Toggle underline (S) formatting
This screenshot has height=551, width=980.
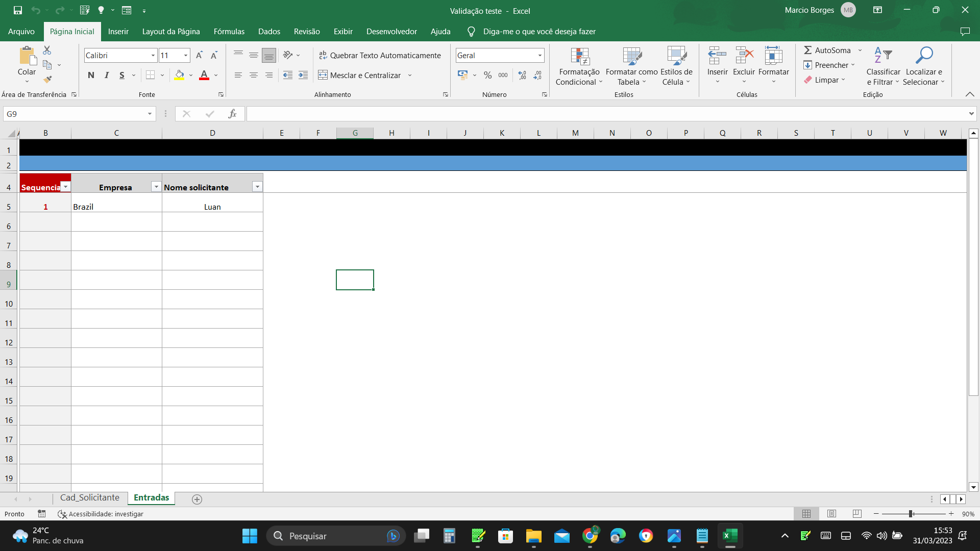122,75
